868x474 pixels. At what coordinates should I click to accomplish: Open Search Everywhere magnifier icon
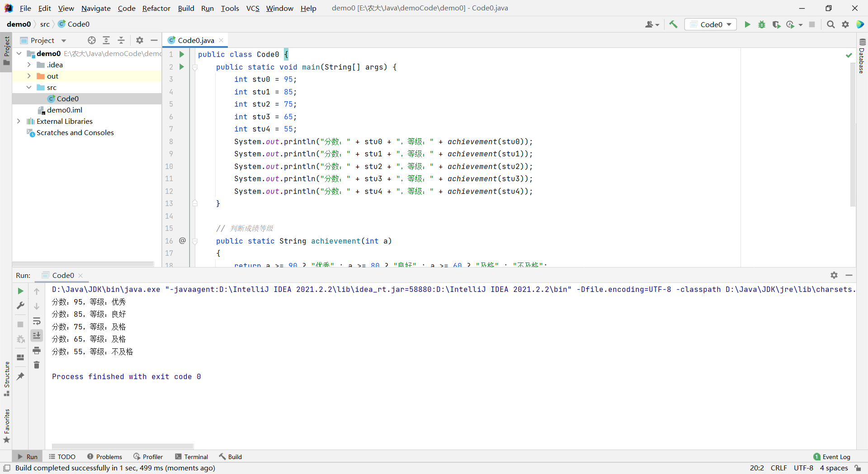830,24
